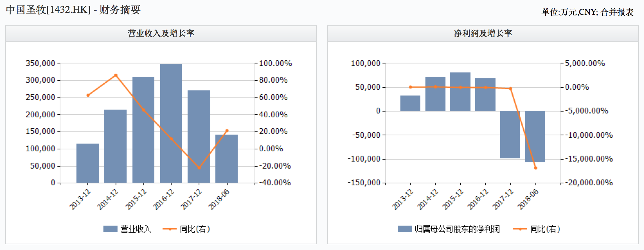Image resolution: width=644 pixels, height=250 pixels.
Task: Click the 2014-12 revenue growth data point
Action: click(x=116, y=75)
